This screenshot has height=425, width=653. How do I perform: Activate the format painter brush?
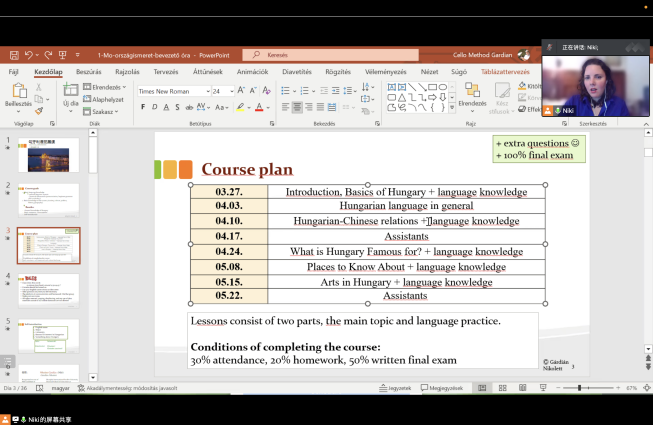pos(39,111)
